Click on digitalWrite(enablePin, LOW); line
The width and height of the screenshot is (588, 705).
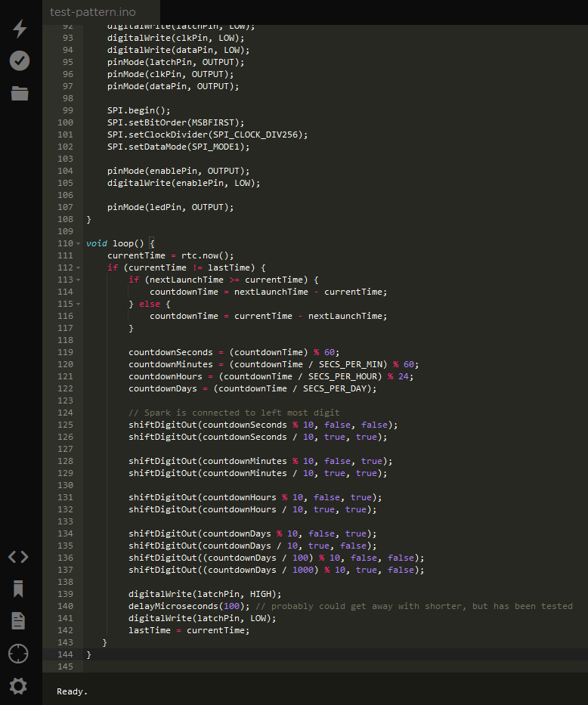coord(184,184)
